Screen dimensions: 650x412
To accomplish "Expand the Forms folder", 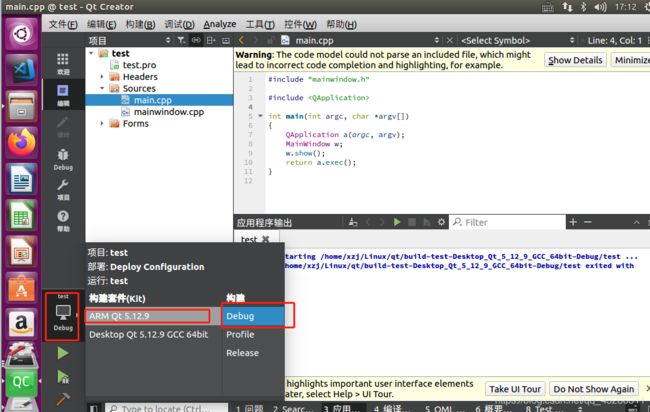I will [x=102, y=124].
